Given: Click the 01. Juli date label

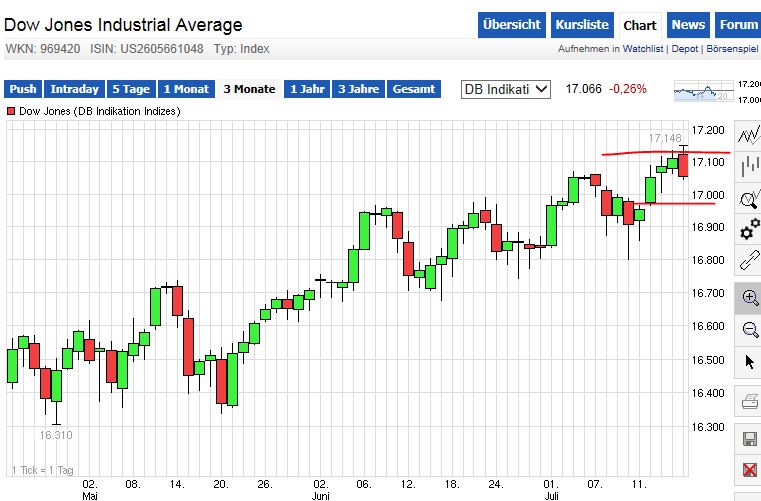Looking at the screenshot, I should click(x=551, y=490).
